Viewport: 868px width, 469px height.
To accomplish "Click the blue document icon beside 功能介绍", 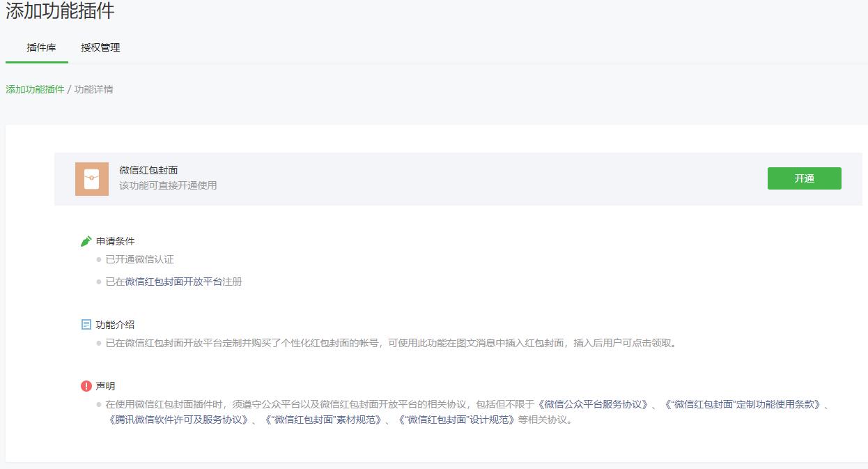I will click(x=86, y=323).
